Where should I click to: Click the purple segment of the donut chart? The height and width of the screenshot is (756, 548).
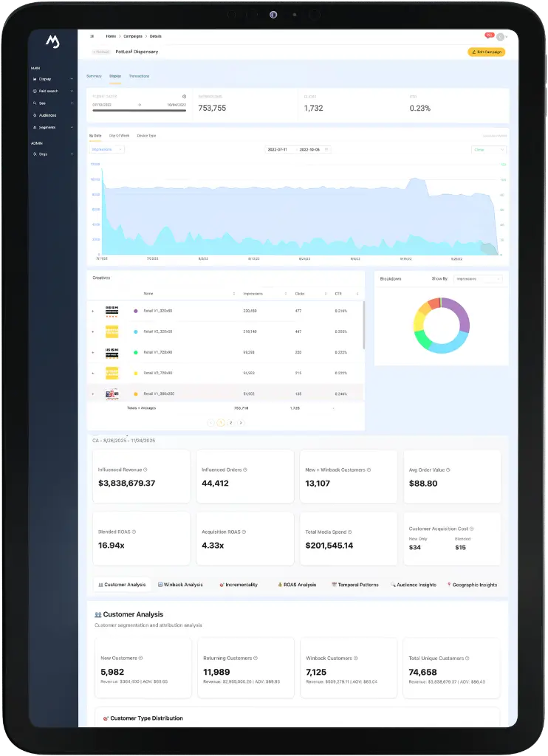coord(459,313)
